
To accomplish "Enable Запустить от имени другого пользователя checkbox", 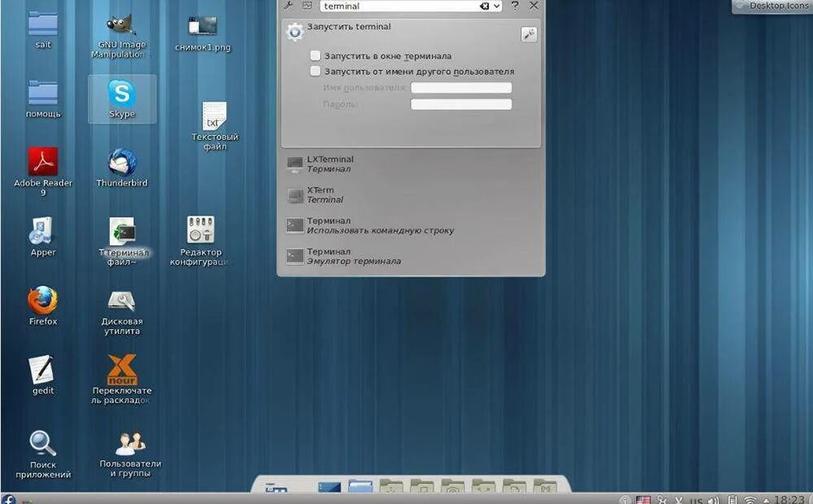I will tap(315, 71).
